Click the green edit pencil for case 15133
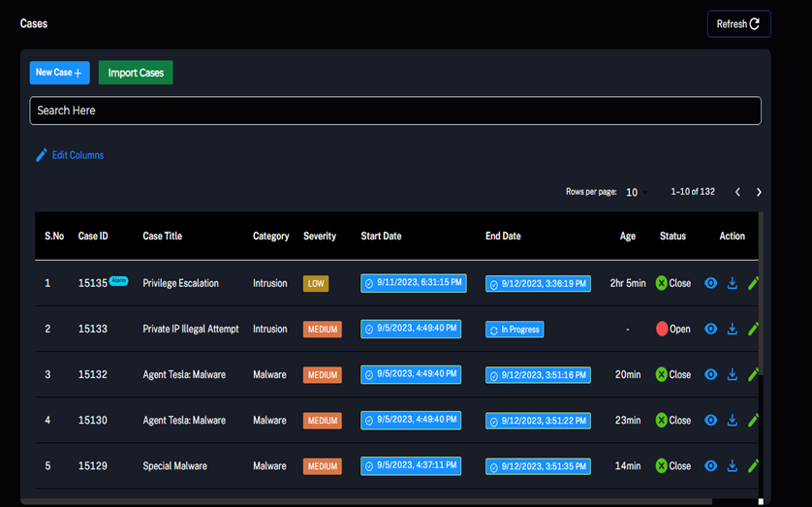This screenshot has width=812, height=507. (753, 329)
